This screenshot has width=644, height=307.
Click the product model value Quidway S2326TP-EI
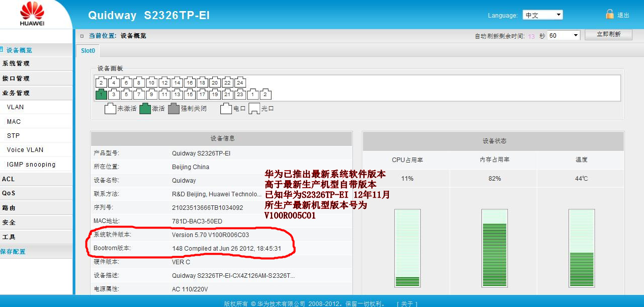201,153
